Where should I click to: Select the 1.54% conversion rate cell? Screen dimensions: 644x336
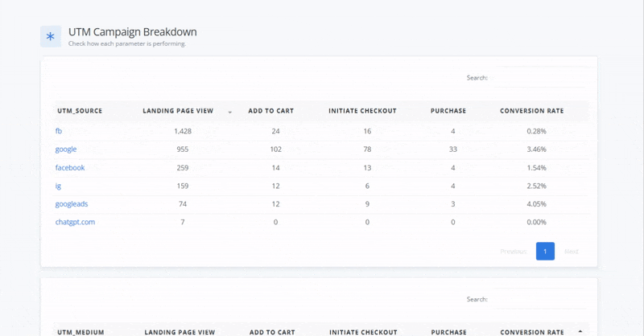click(x=536, y=168)
